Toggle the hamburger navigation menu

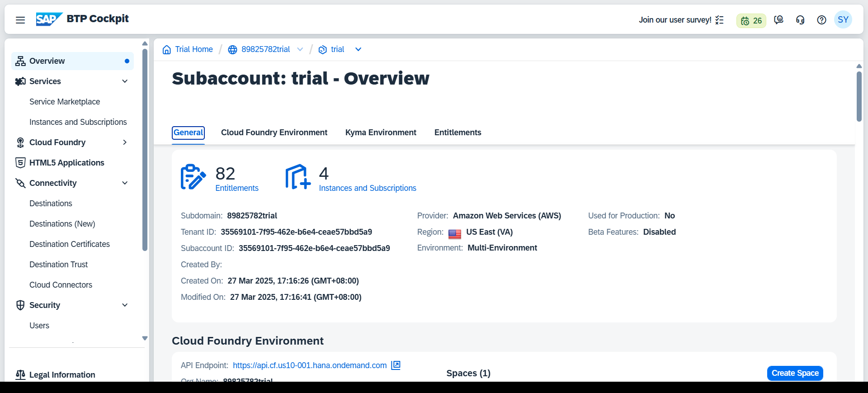20,20
